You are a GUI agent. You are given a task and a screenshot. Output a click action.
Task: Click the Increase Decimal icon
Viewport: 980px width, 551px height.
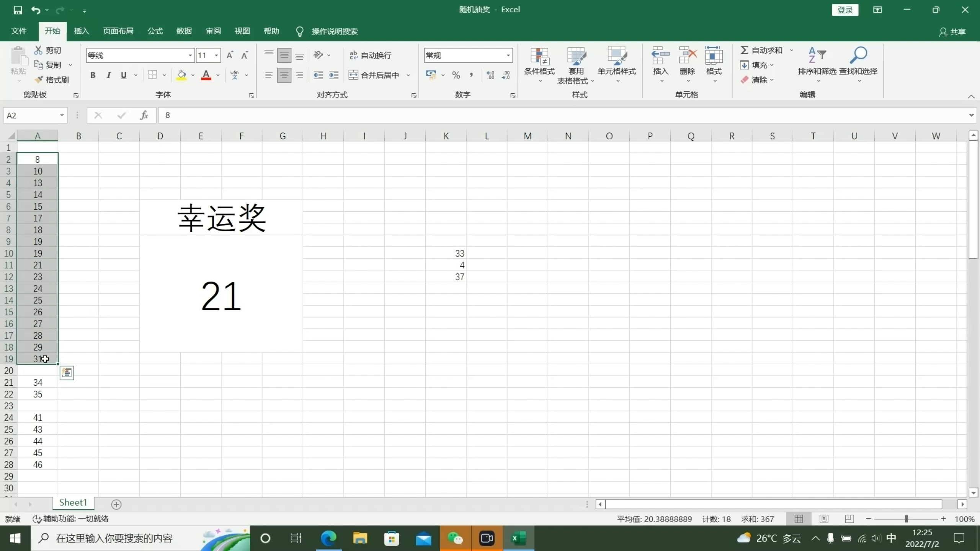(490, 75)
